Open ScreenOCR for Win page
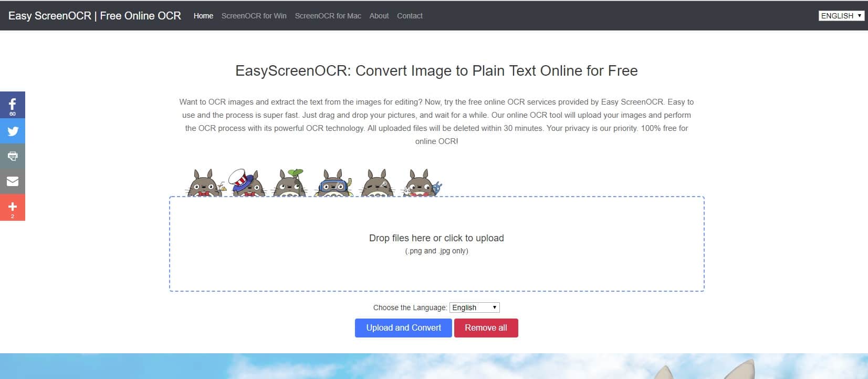This screenshot has width=868, height=379. coord(254,16)
